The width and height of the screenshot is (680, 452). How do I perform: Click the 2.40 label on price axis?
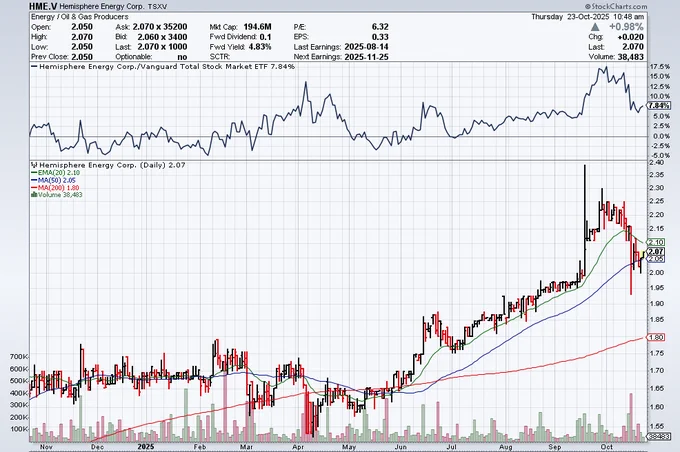656,163
